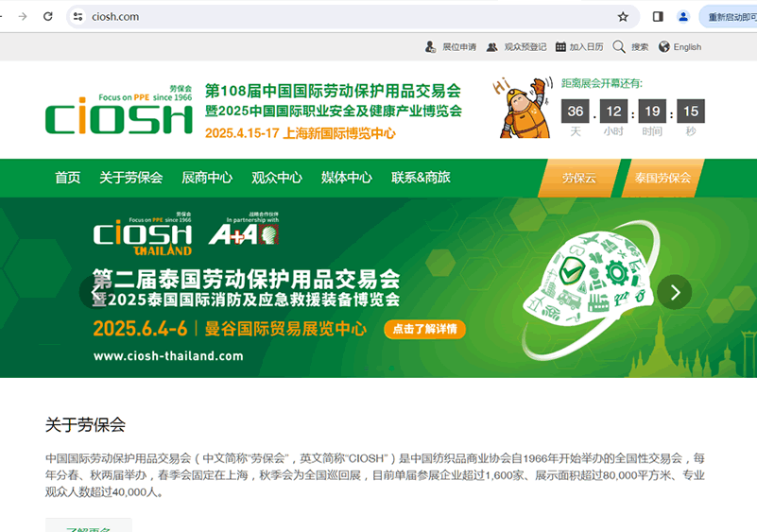Click the 第108届中国国际劳动保护用品交易会 title

(x=333, y=91)
